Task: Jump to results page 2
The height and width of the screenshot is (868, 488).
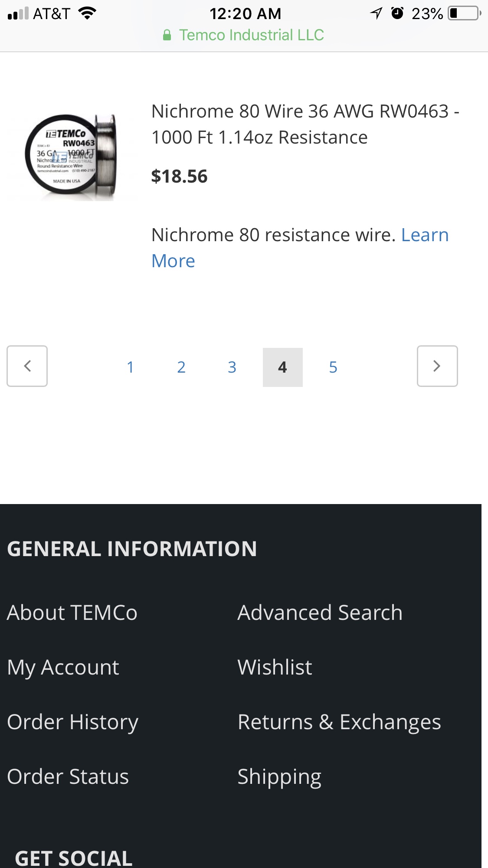Action: coord(181,367)
